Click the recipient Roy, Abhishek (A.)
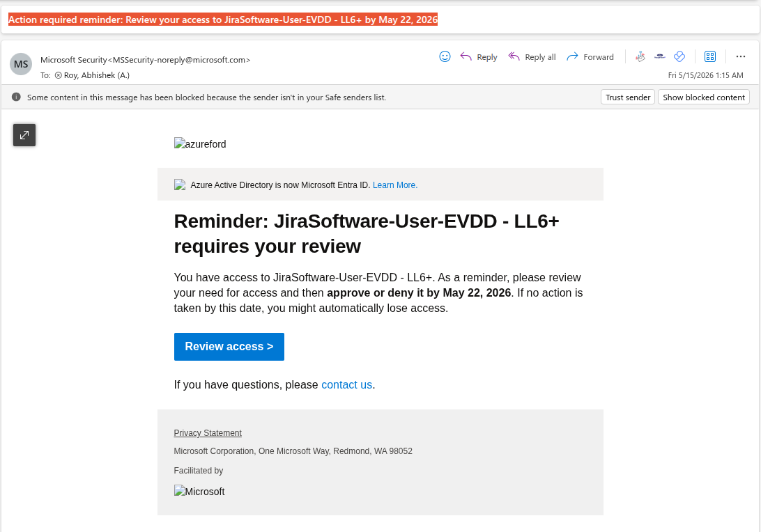The width and height of the screenshot is (761, 532). (97, 75)
